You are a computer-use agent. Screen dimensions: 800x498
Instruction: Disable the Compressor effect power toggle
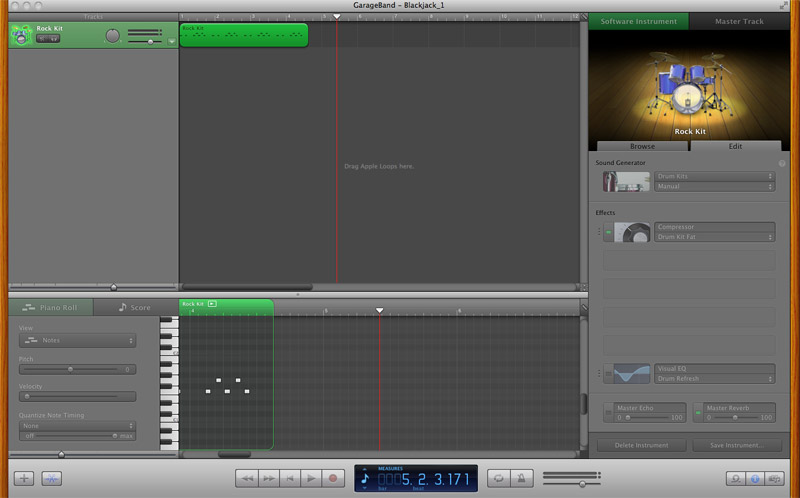coord(607,232)
